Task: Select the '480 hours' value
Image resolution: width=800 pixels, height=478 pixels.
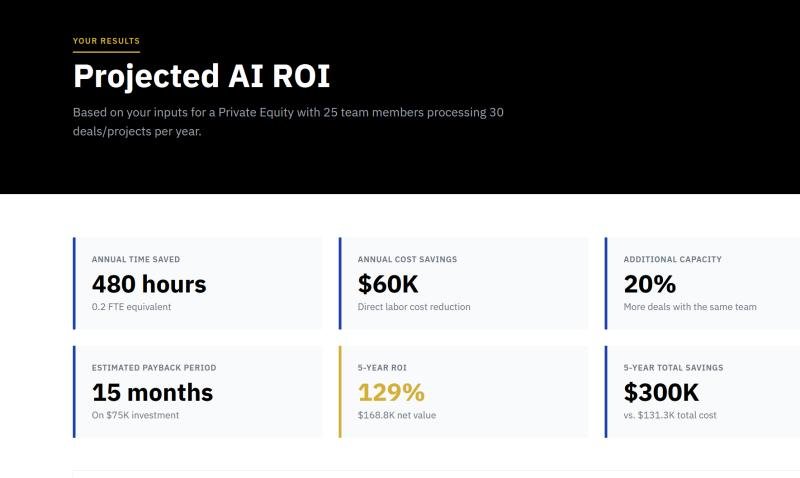Action: 149,284
